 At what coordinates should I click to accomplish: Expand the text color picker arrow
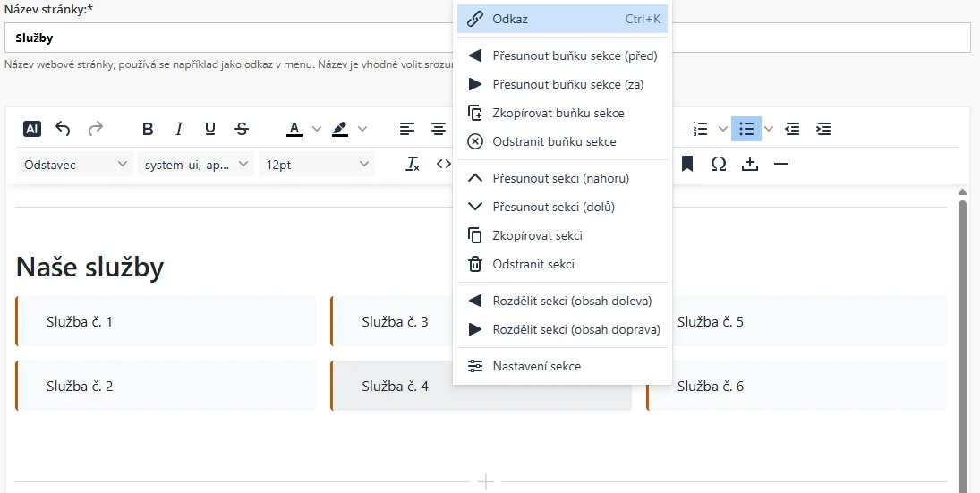(x=316, y=129)
